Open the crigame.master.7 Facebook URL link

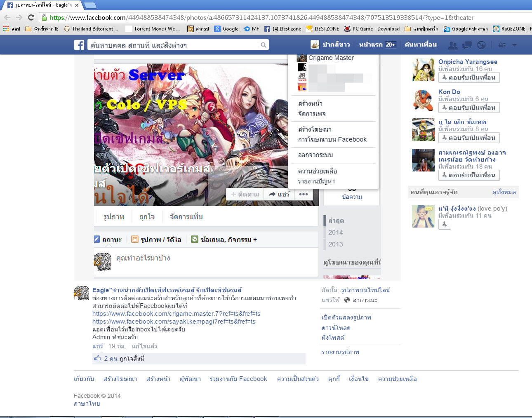click(x=177, y=314)
